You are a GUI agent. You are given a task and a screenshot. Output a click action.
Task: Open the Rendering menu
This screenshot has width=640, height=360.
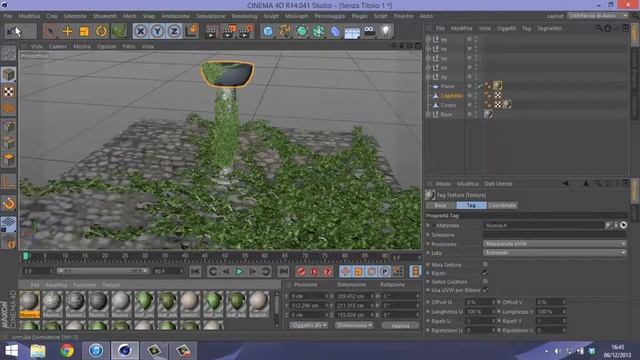pos(244,16)
